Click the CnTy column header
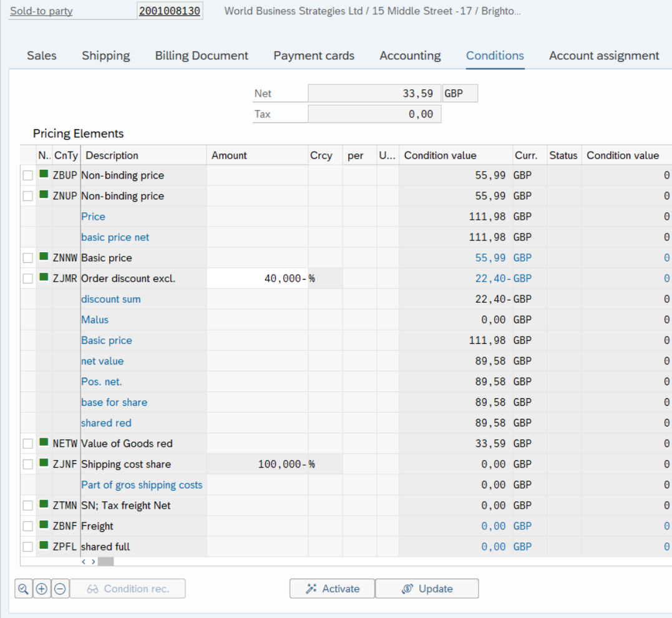The height and width of the screenshot is (618, 672). [x=66, y=155]
